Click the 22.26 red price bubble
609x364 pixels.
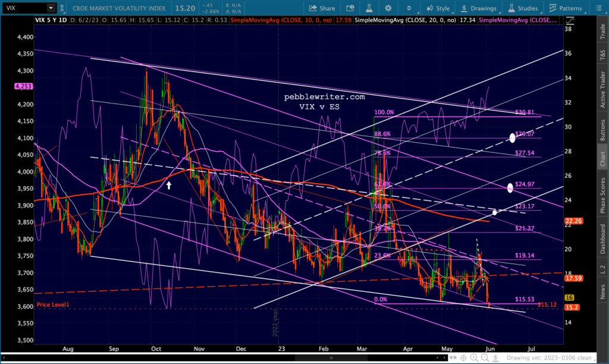tap(573, 221)
